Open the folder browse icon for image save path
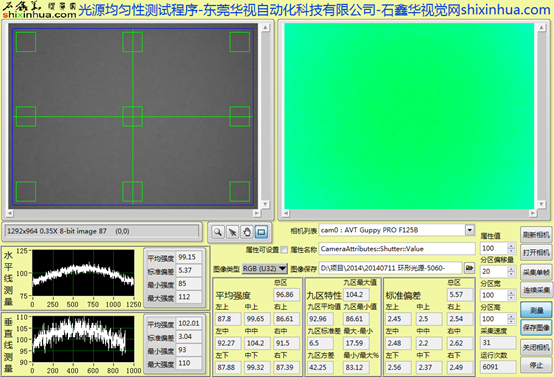Image resolution: width=554 pixels, height=377 pixels. click(469, 268)
